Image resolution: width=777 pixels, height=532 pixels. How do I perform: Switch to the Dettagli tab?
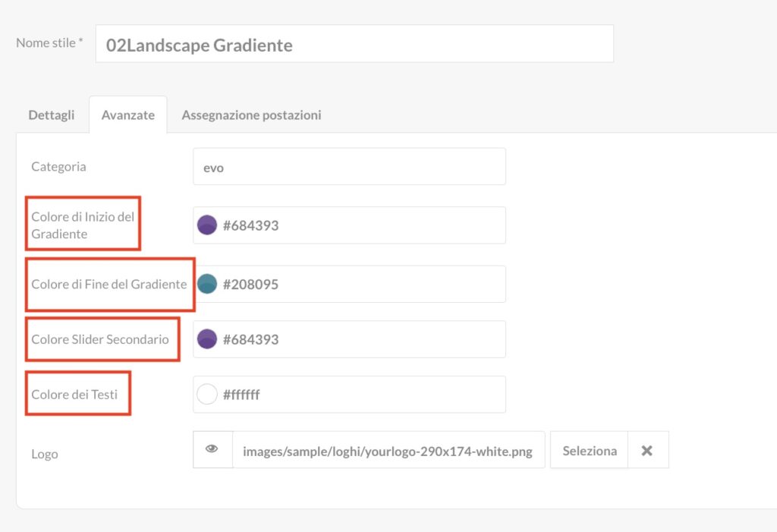click(x=52, y=115)
